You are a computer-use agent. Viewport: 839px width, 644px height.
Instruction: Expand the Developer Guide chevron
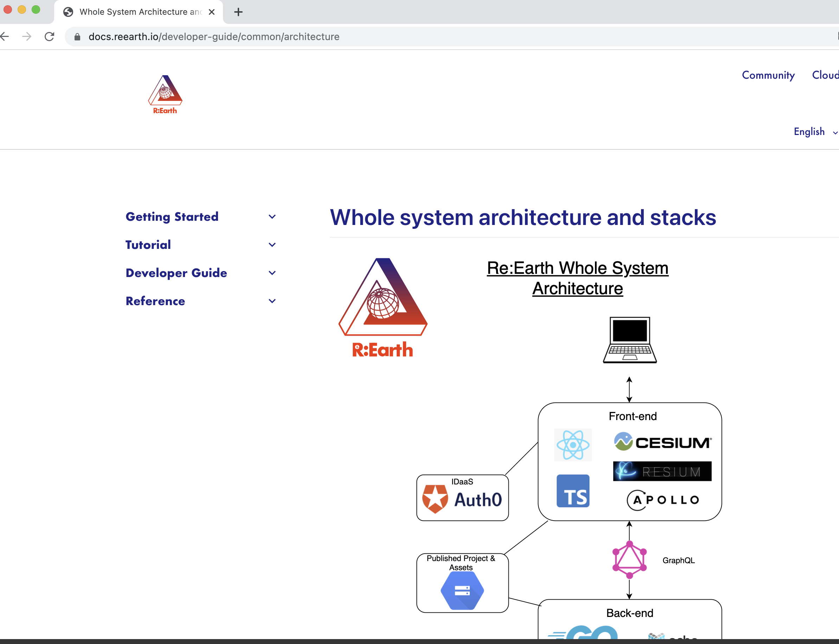[272, 273]
